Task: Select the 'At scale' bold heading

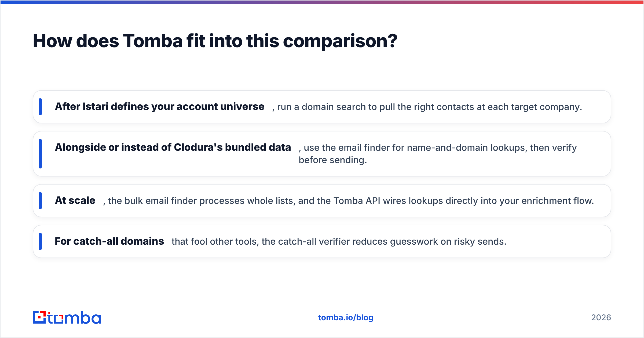Action: (75, 200)
